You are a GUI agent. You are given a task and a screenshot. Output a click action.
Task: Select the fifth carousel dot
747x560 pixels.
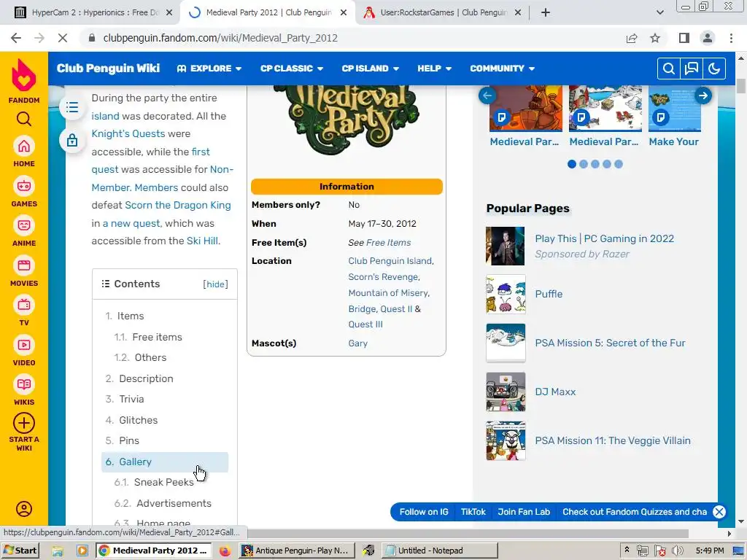pyautogui.click(x=619, y=164)
